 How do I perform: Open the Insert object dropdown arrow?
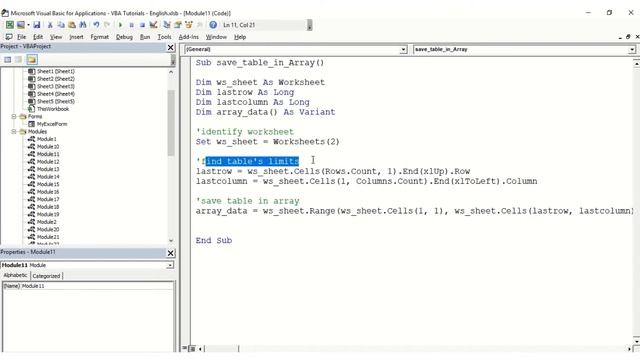click(28, 25)
